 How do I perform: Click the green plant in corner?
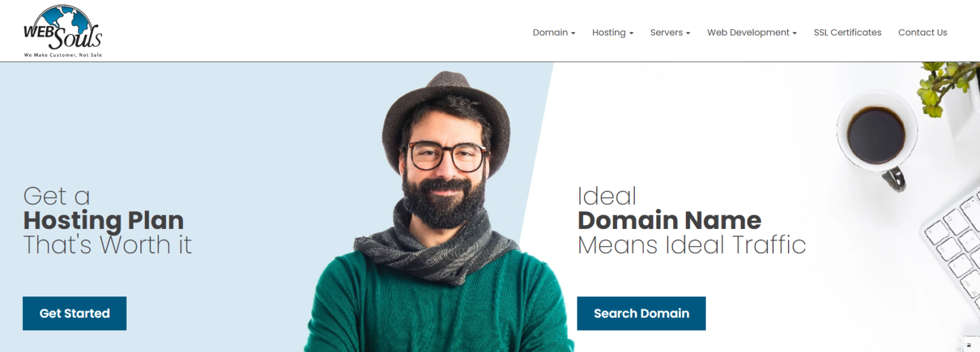948,86
